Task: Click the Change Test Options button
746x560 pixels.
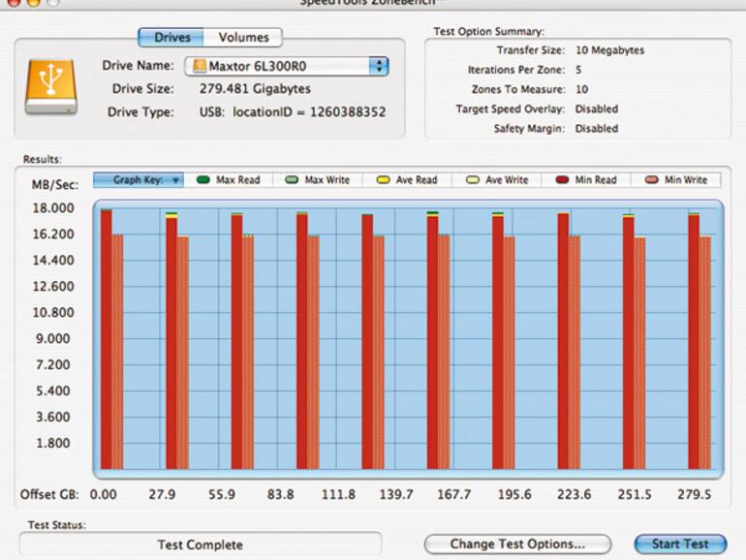Action: click(517, 544)
